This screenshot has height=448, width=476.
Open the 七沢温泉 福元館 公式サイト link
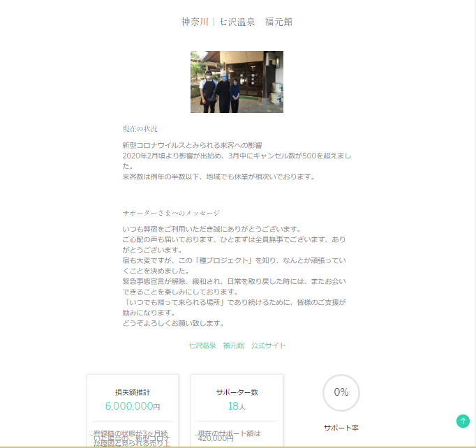pyautogui.click(x=237, y=345)
